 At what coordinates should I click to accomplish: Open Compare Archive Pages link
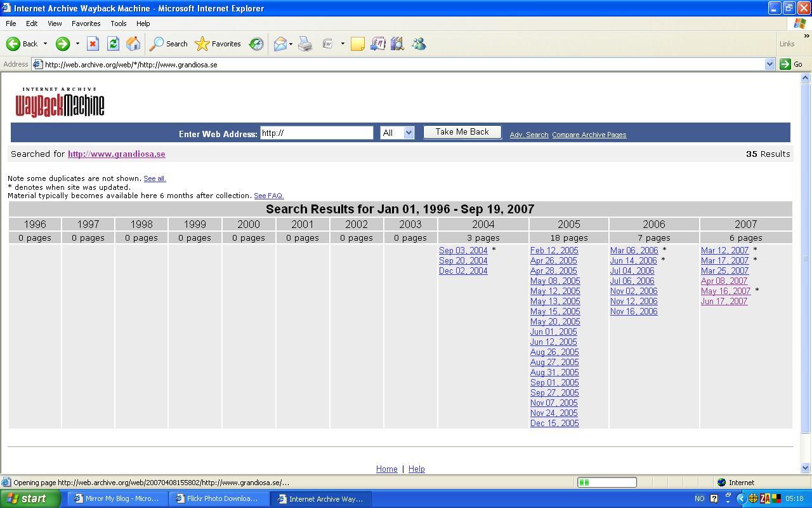(x=589, y=135)
